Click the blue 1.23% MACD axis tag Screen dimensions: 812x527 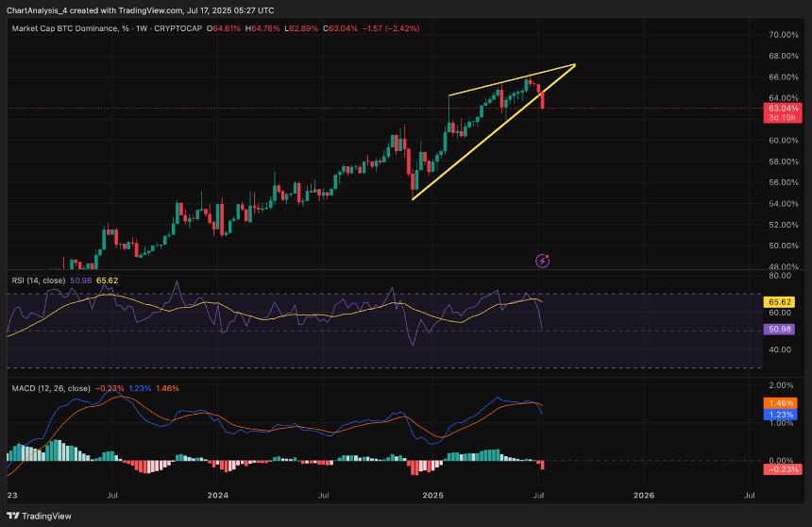click(x=779, y=414)
